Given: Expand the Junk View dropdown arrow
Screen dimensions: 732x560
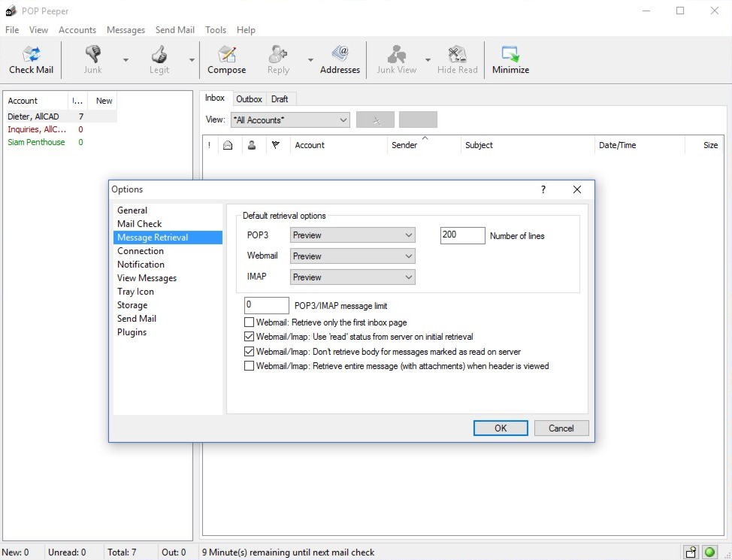Looking at the screenshot, I should (x=428, y=60).
